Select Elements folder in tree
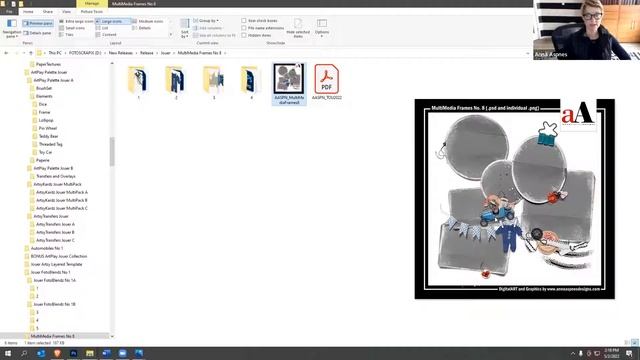 tap(44, 96)
